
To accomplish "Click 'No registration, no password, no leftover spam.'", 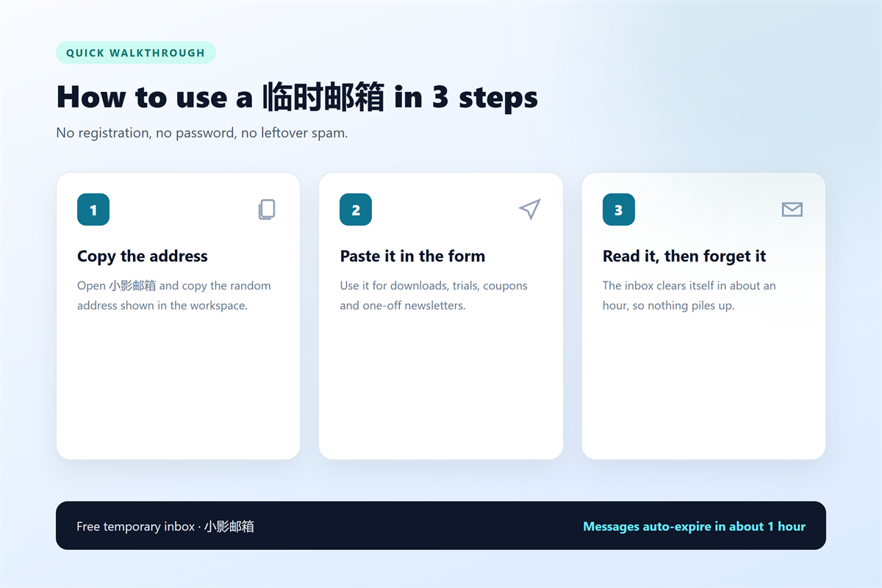I will tap(202, 133).
